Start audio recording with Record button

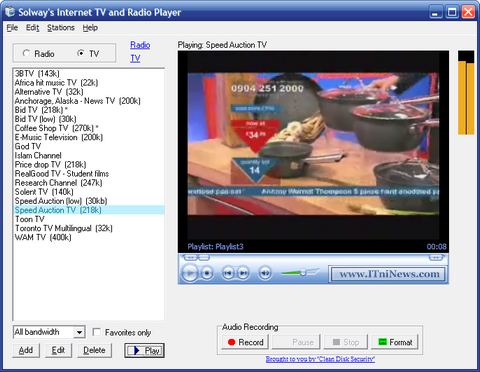pos(245,342)
